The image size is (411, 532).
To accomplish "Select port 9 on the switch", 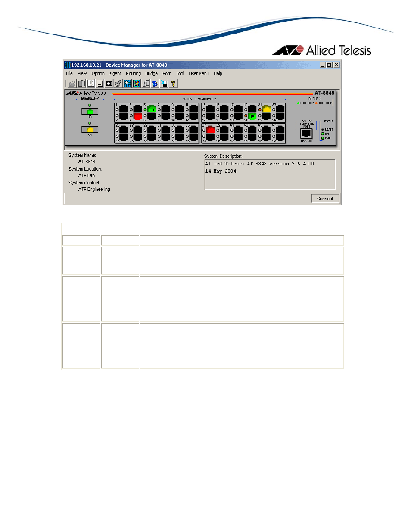I will [180, 108].
